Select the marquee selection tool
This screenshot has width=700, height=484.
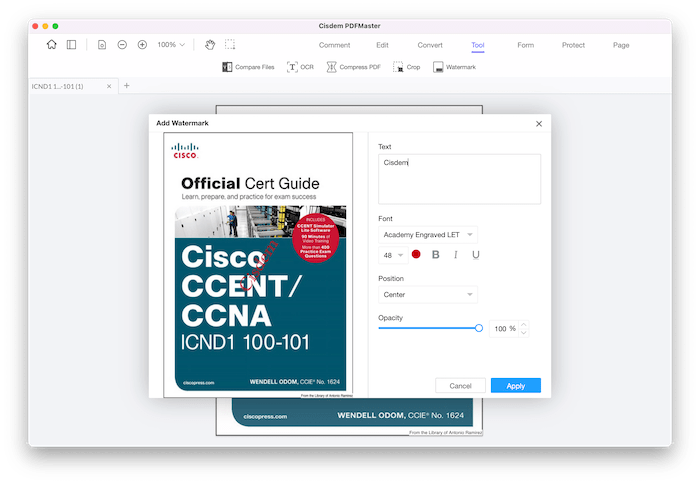point(230,45)
